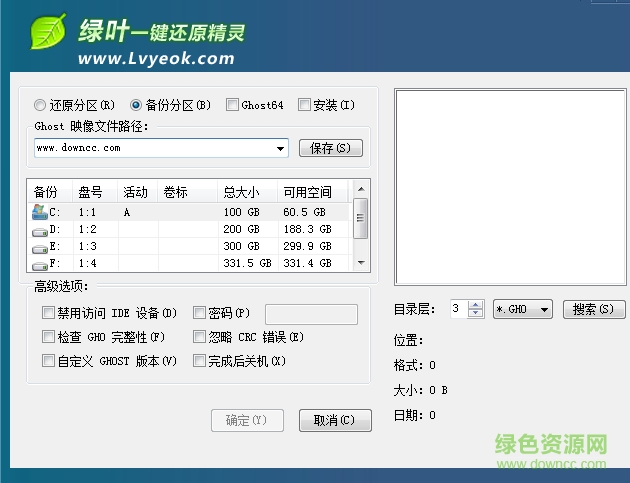
Task: Click the 搜索(S) button
Action: coord(594,309)
